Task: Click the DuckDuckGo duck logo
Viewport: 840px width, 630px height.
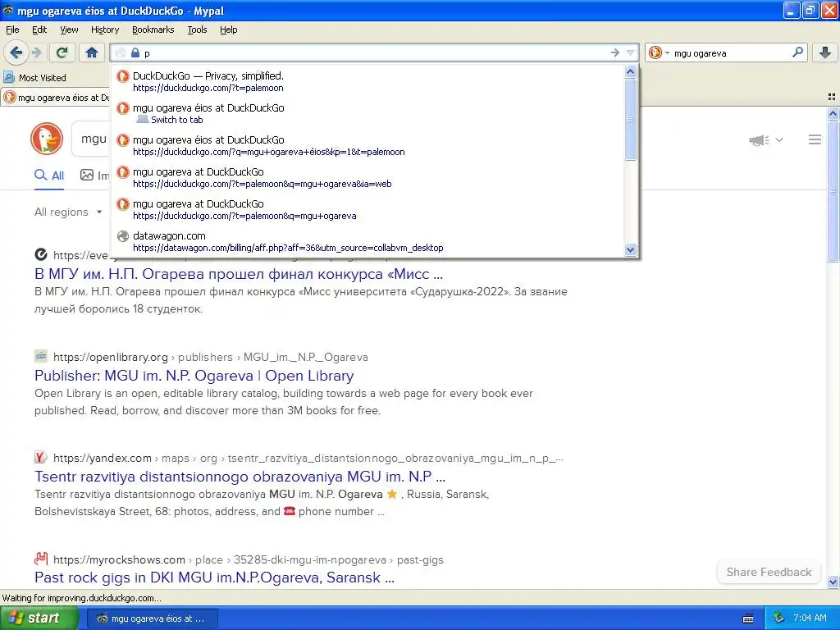Action: 47,139
